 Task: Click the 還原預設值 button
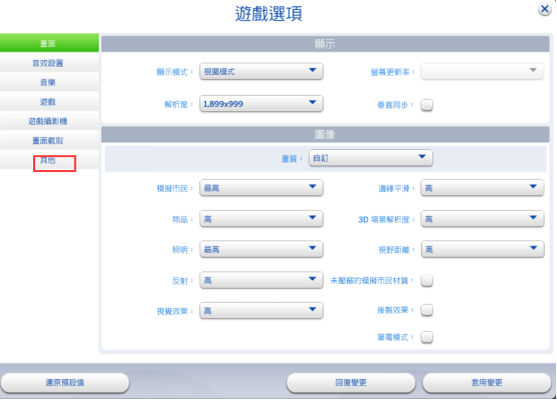click(x=65, y=383)
